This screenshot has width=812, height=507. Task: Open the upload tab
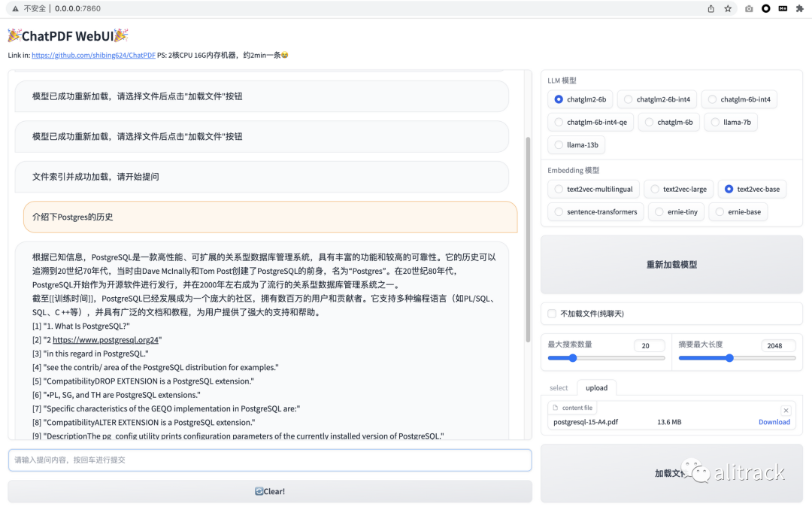[x=596, y=387]
